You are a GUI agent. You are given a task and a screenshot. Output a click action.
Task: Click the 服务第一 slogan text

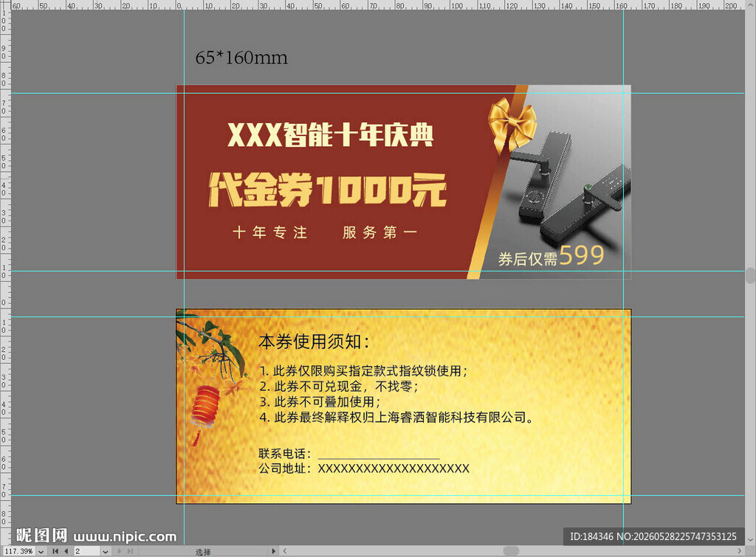tap(380, 232)
